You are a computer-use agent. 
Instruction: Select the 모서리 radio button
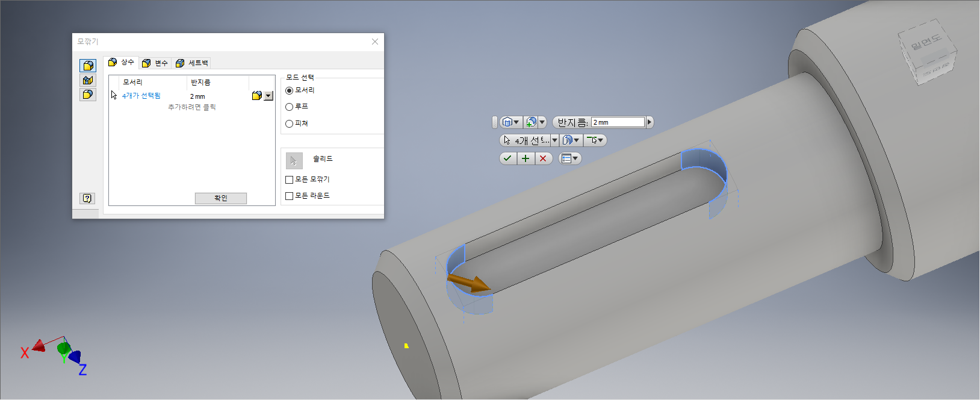pyautogui.click(x=289, y=90)
